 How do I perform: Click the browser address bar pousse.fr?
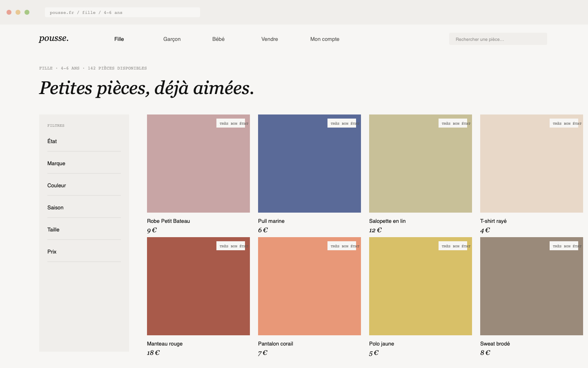(x=122, y=12)
